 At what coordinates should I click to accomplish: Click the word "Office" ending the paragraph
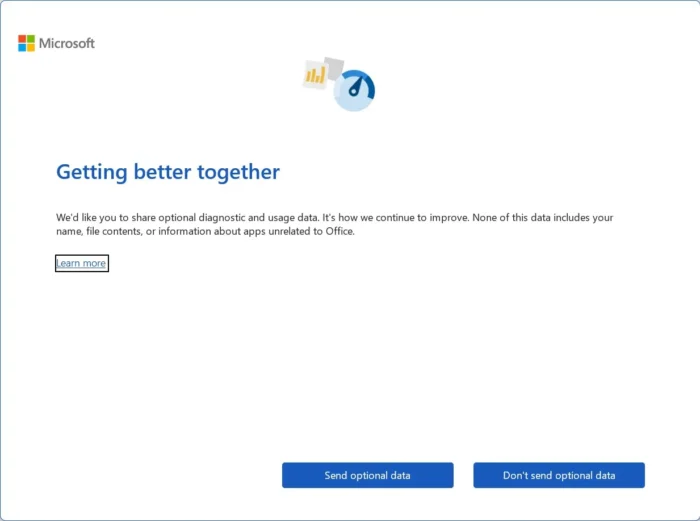coord(339,231)
